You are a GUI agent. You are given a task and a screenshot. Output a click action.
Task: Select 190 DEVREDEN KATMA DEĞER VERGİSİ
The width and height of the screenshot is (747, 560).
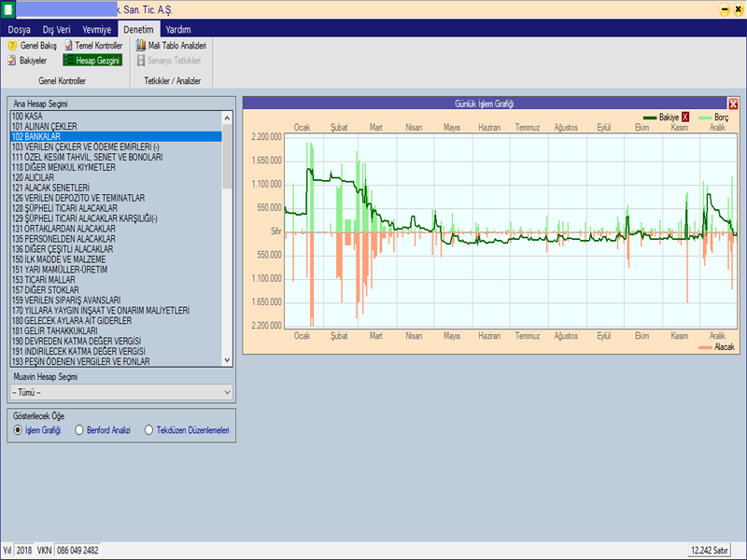pos(116,342)
